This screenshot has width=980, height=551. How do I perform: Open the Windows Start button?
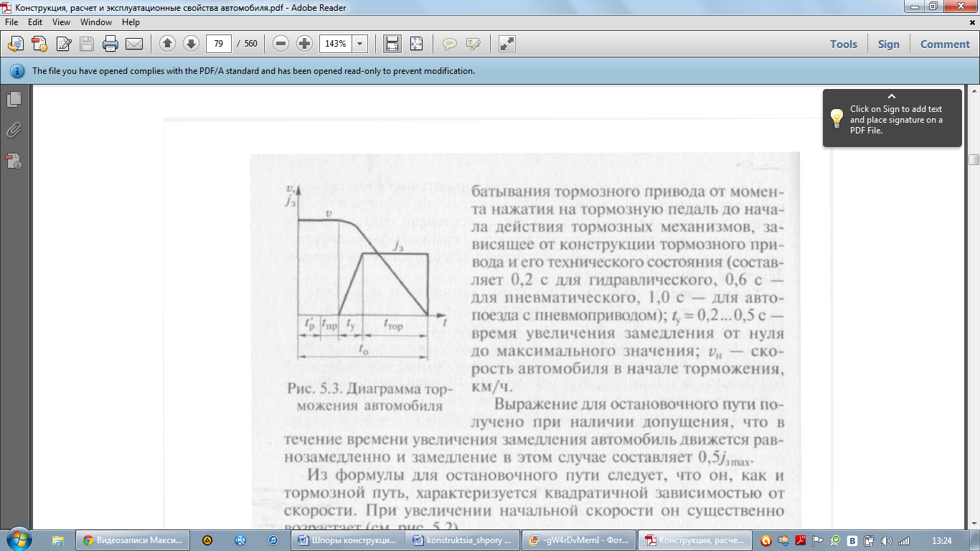point(17,540)
